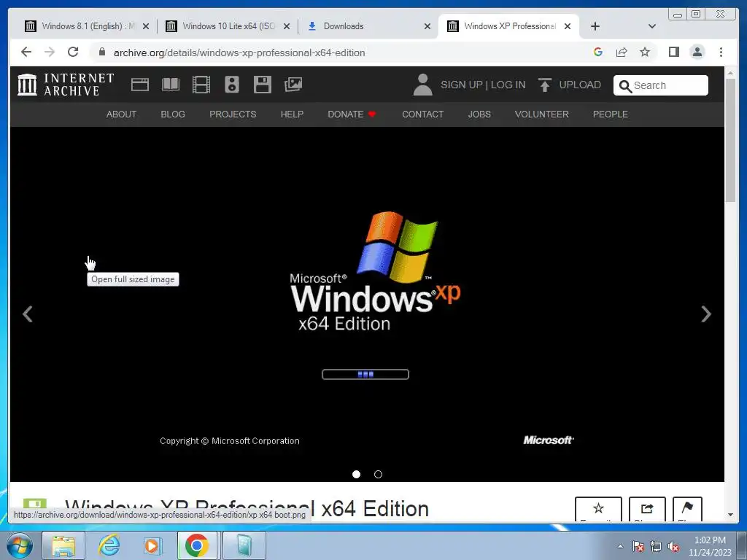
Task: Click the UPLOAD link
Action: tap(580, 85)
